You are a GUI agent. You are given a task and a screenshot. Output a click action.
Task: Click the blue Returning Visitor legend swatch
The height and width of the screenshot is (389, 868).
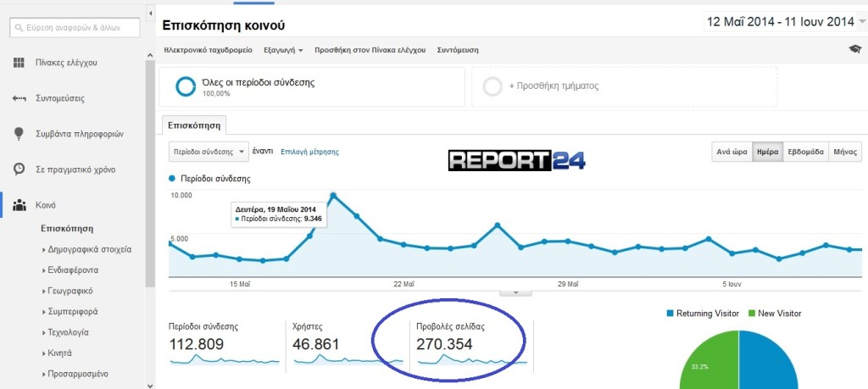pyautogui.click(x=670, y=314)
